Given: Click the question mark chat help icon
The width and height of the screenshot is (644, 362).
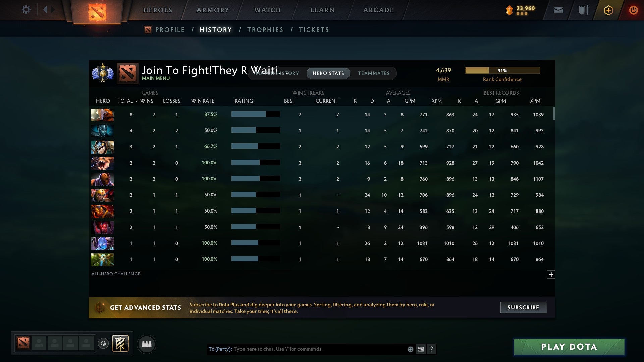Looking at the screenshot, I should tap(432, 349).
